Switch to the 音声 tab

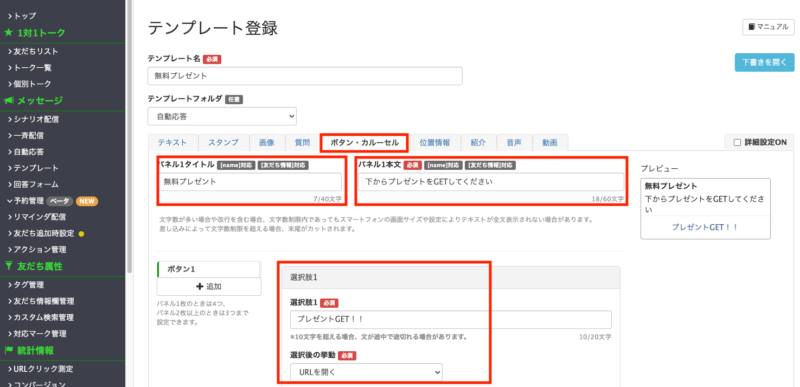[514, 143]
